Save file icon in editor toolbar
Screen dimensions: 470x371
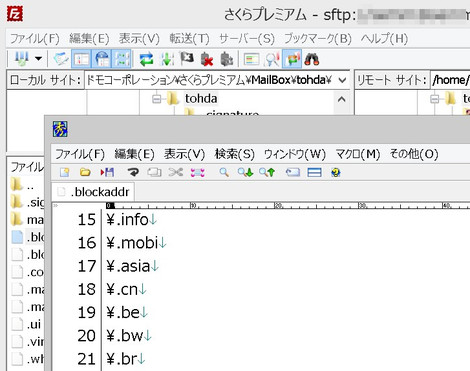point(107,172)
